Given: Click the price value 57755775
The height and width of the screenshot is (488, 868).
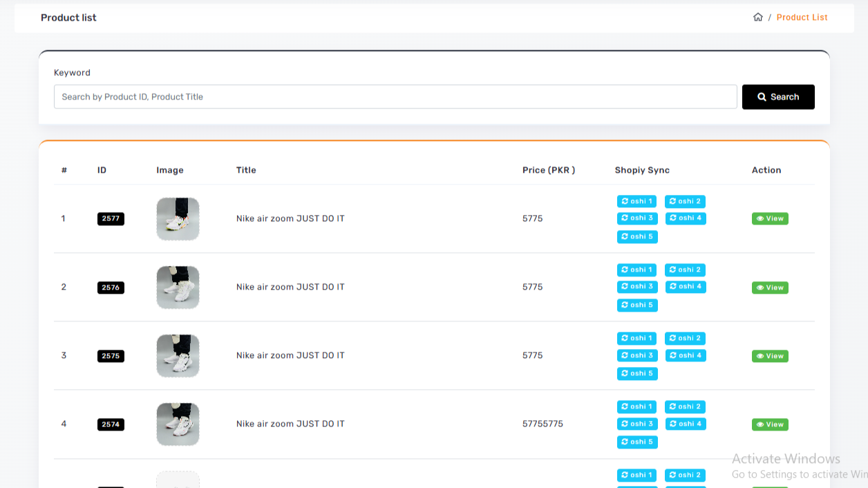Looking at the screenshot, I should click(542, 424).
